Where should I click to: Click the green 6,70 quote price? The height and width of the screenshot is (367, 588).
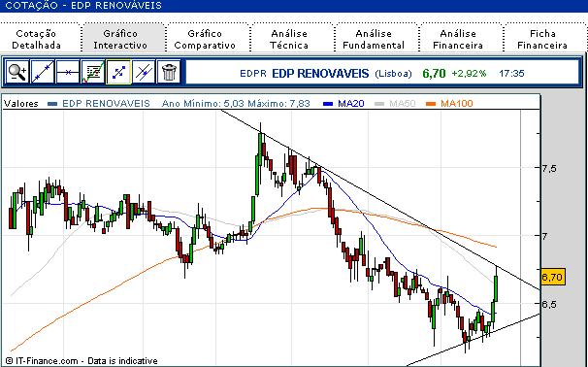click(434, 73)
